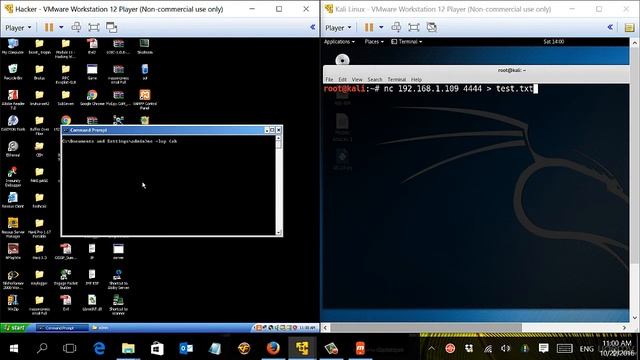
Task: Select Nessus Server Manager desktop icon
Action: (13, 228)
